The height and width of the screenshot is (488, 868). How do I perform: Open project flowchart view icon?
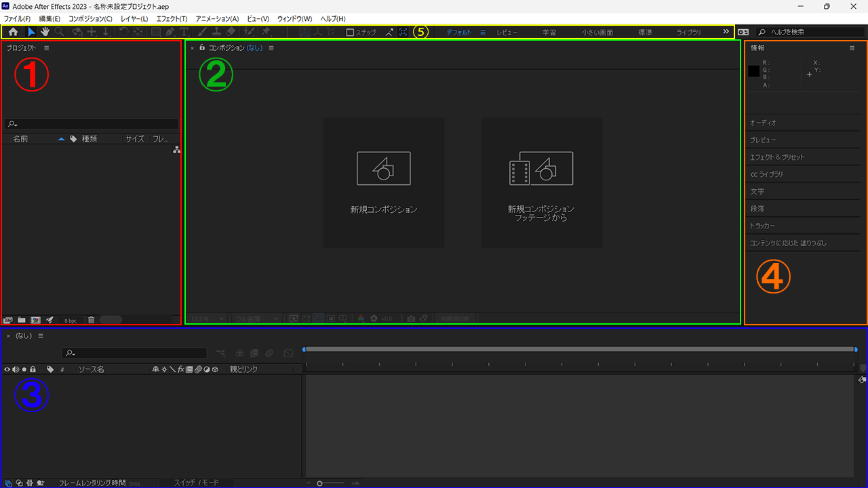coord(176,150)
